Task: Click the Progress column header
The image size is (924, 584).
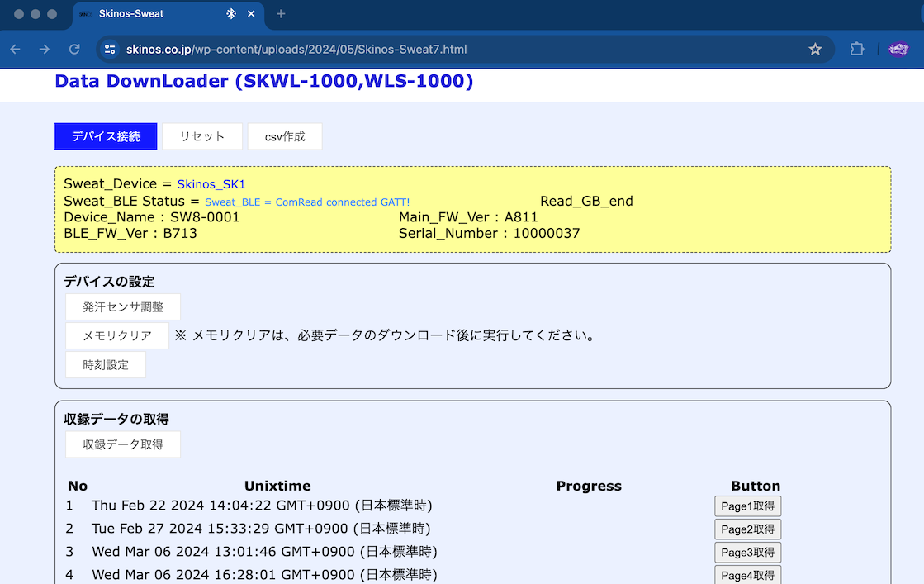Action: tap(589, 487)
